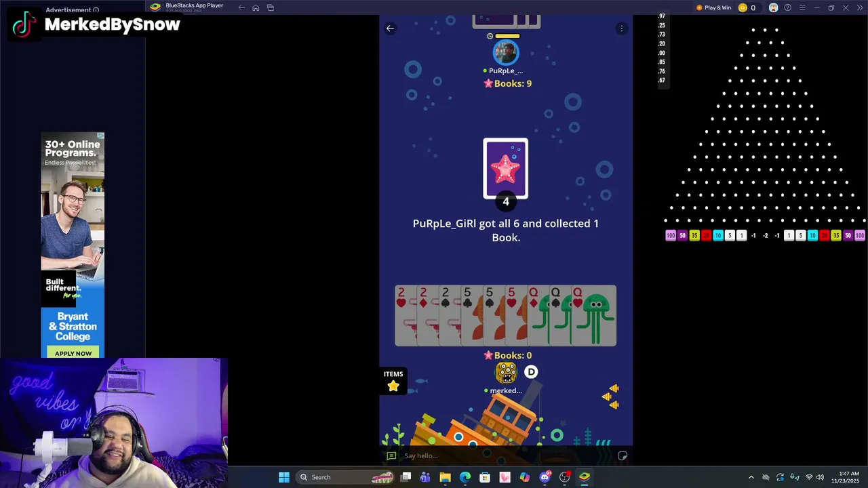Open Microsoft Teams from the taskbar
This screenshot has width=868, height=488.
pyautogui.click(x=425, y=477)
